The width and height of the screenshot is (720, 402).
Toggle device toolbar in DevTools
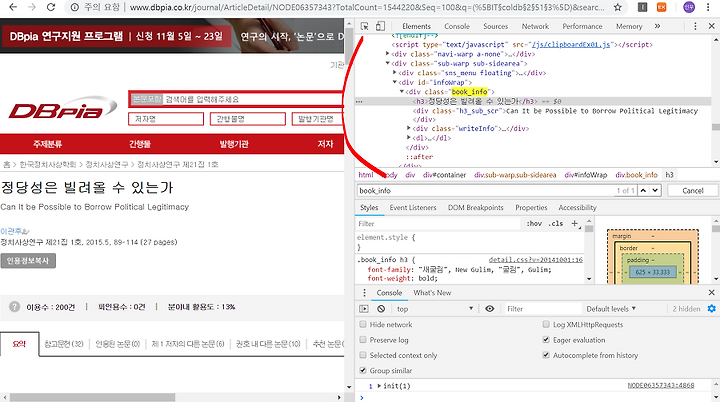(x=380, y=26)
